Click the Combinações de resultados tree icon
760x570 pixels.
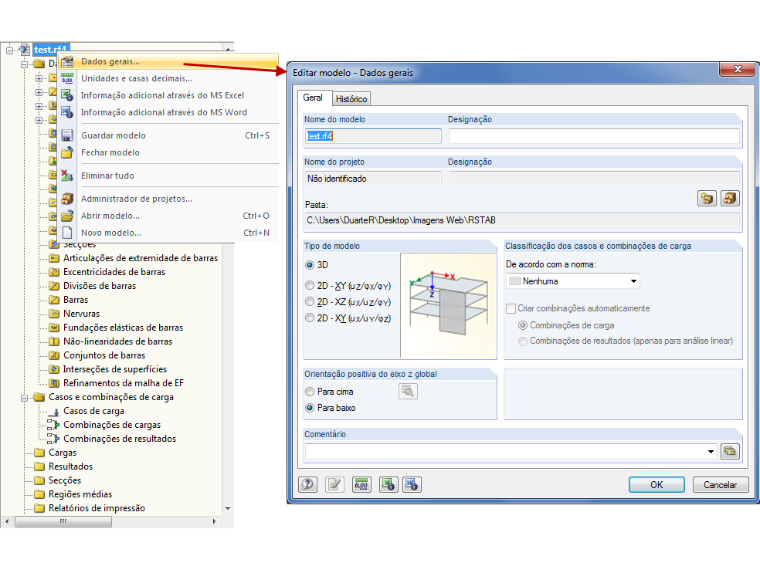point(53,439)
